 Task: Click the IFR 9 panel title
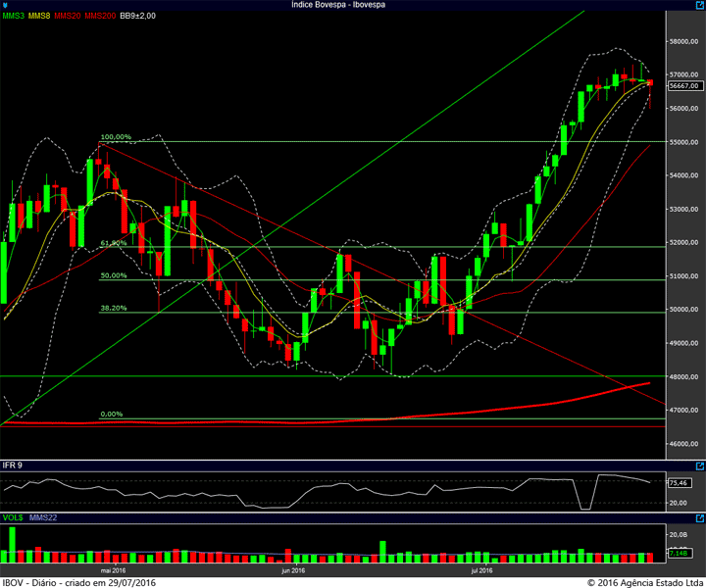[x=12, y=465]
